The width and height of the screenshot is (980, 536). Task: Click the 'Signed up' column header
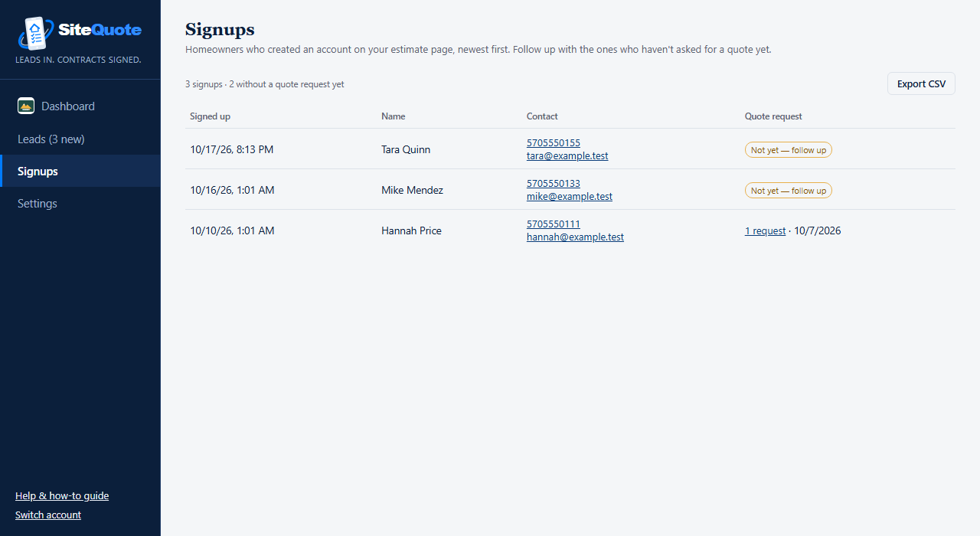211,116
